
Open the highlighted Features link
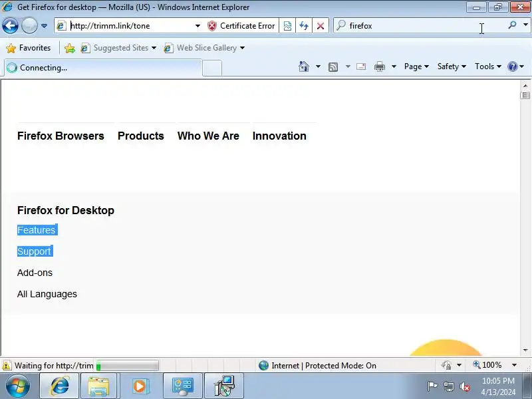tap(37, 230)
